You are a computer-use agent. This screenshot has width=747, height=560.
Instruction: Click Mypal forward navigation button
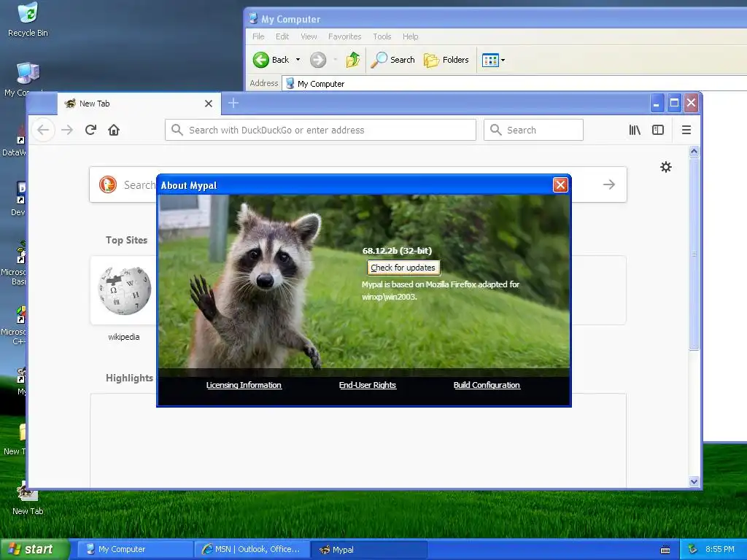pos(67,130)
